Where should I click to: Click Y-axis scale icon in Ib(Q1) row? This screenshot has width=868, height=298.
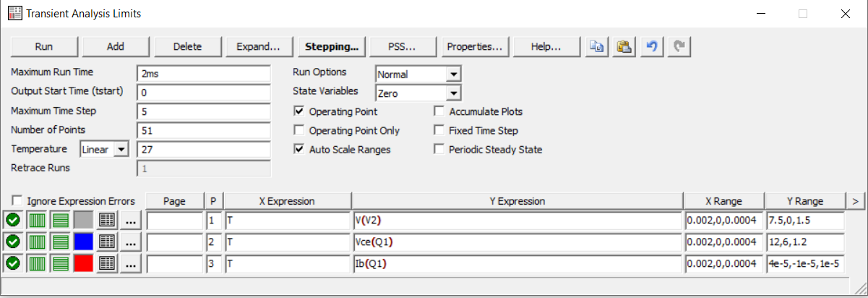[60, 264]
